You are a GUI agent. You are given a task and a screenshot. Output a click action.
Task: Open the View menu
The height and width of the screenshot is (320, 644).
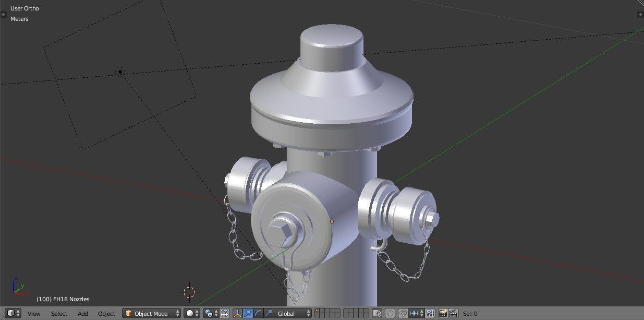coord(34,314)
